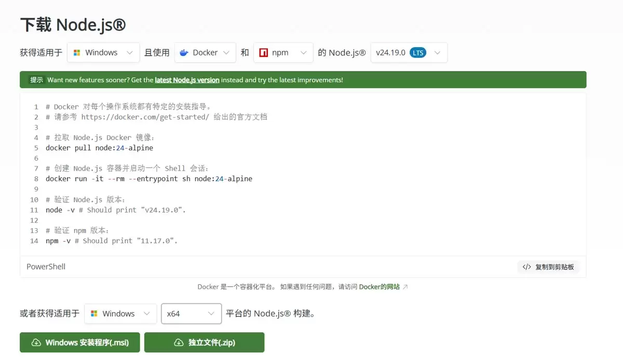Visit the Docker的网站 link
The image size is (623, 364).
pos(380,287)
